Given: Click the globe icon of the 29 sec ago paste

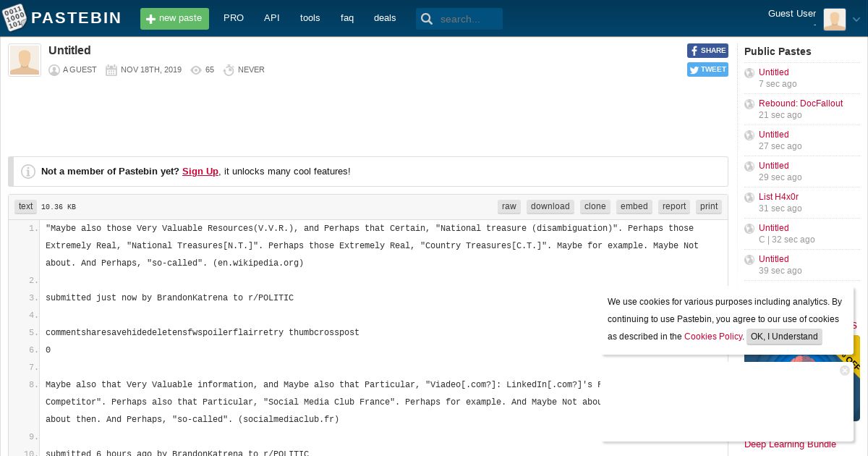Looking at the screenshot, I should pyautogui.click(x=749, y=166).
